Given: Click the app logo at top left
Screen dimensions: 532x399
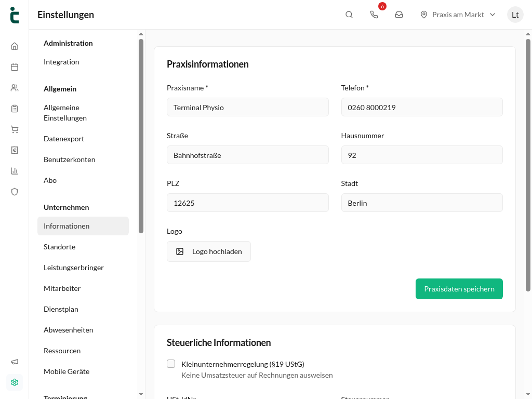Looking at the screenshot, I should (x=14, y=15).
